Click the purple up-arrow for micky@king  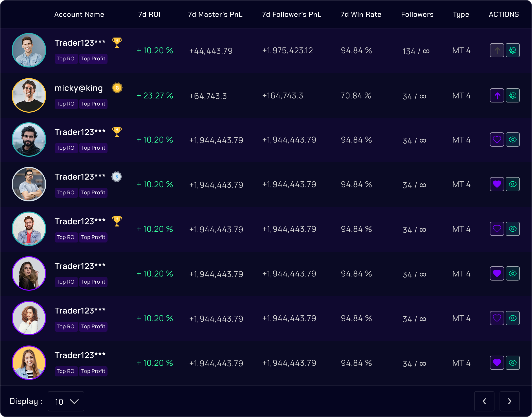(x=497, y=96)
